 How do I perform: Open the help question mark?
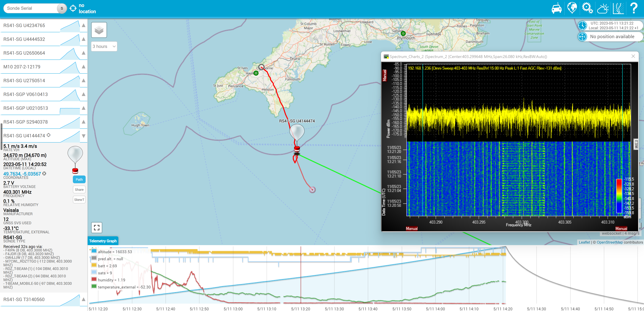point(634,8)
